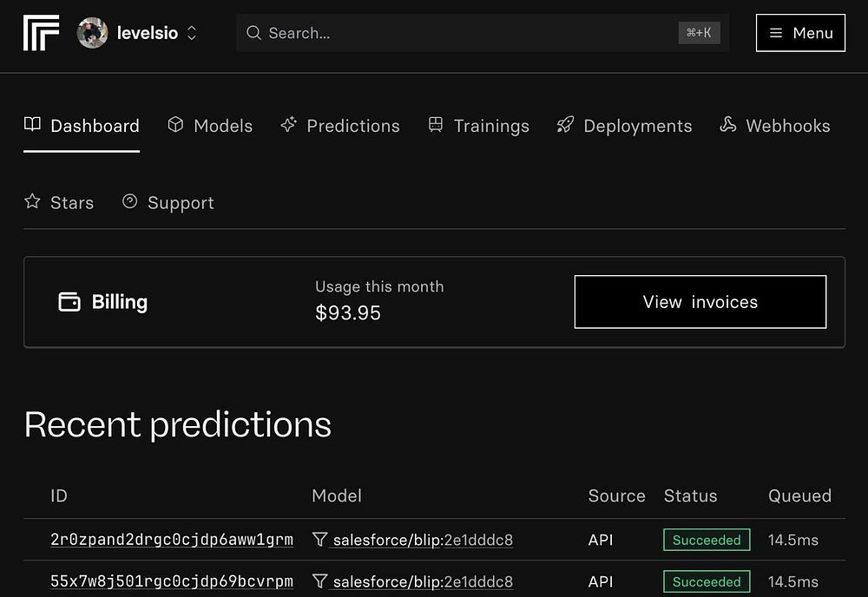Click the Billing wallet icon
Screen dimensions: 868x597
coord(69,302)
